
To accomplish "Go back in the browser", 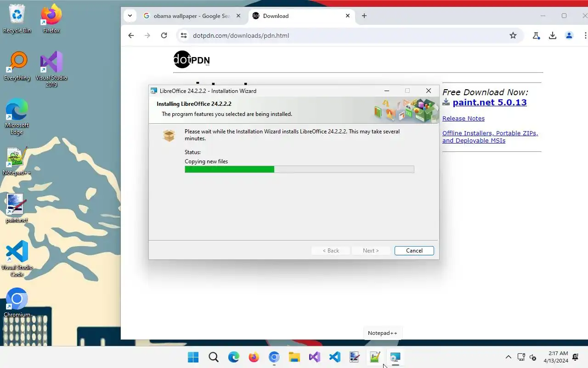I will [x=131, y=35].
